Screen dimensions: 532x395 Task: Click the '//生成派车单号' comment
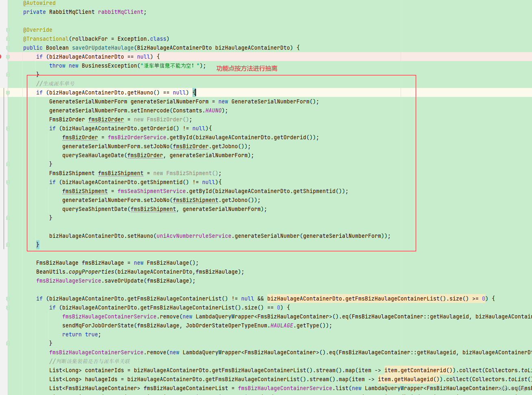[x=55, y=83]
